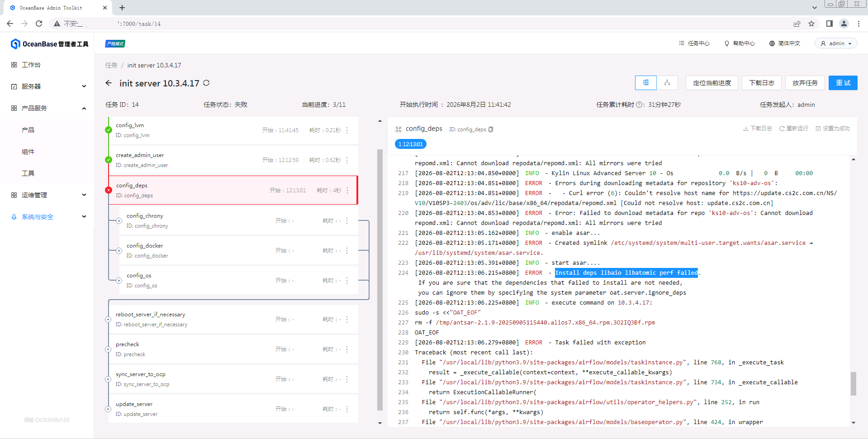
Task: Open more options for precheck step
Action: pos(347,349)
